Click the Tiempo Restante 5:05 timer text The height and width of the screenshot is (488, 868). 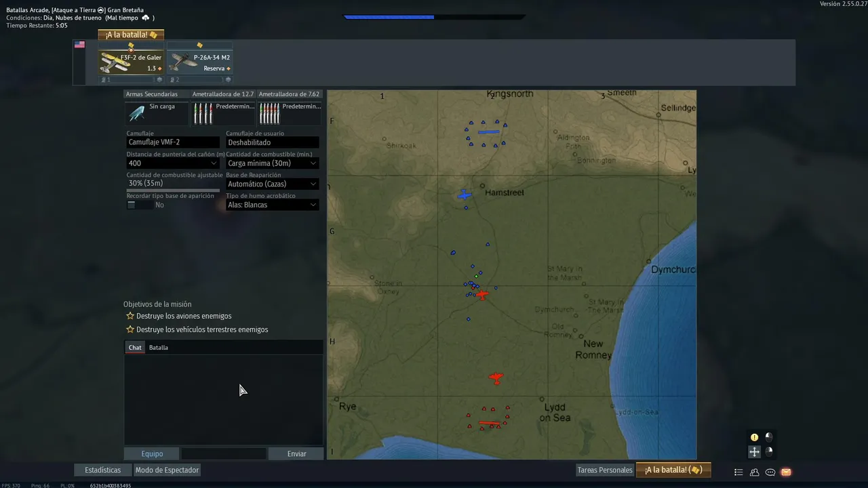pos(37,26)
